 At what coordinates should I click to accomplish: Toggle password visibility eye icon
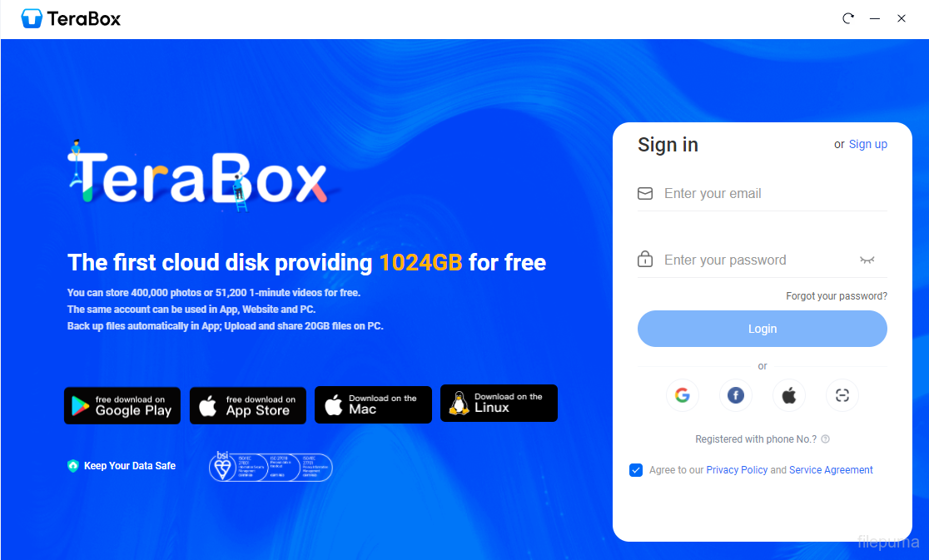pyautogui.click(x=867, y=260)
